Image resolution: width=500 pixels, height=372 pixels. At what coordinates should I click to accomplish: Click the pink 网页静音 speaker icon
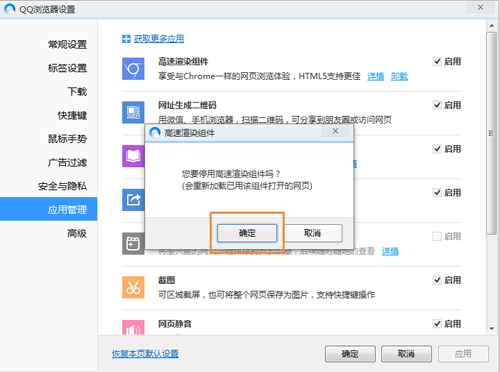coord(133,327)
